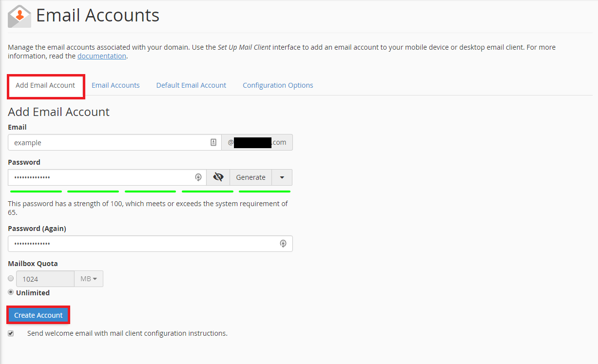Uncheck the send welcome email checkbox
598x364 pixels.
click(x=11, y=333)
